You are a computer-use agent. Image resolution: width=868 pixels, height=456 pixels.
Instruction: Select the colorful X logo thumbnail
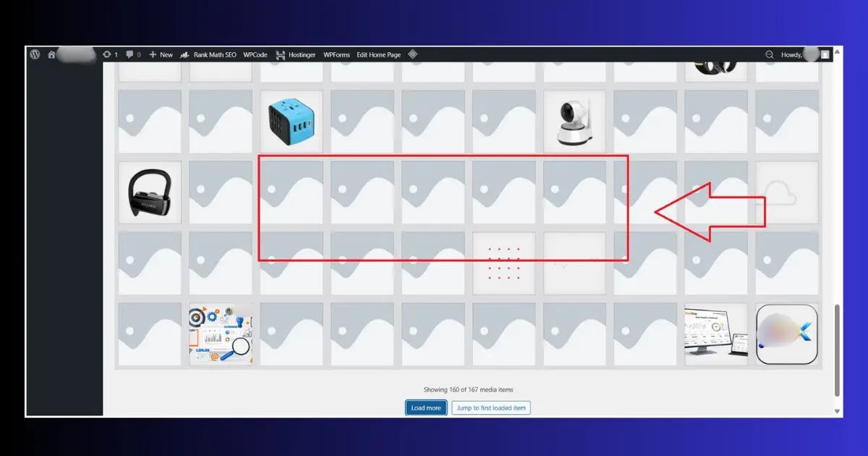(x=787, y=334)
